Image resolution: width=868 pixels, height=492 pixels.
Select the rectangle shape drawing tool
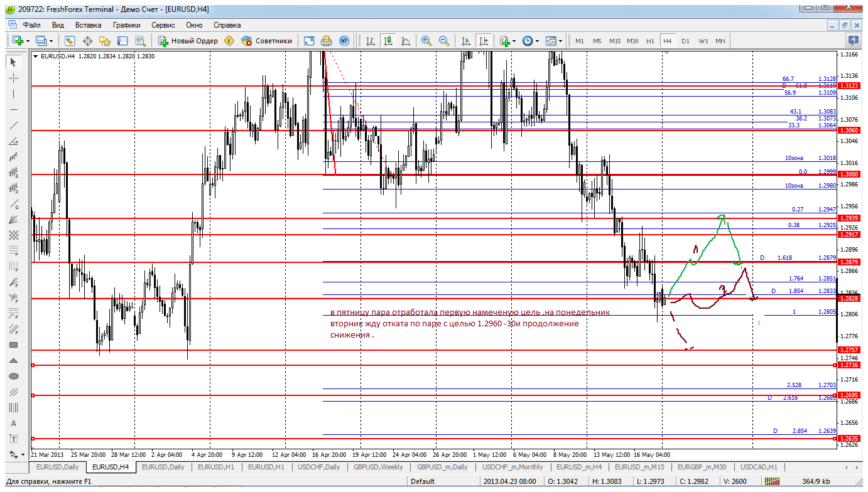tap(13, 345)
